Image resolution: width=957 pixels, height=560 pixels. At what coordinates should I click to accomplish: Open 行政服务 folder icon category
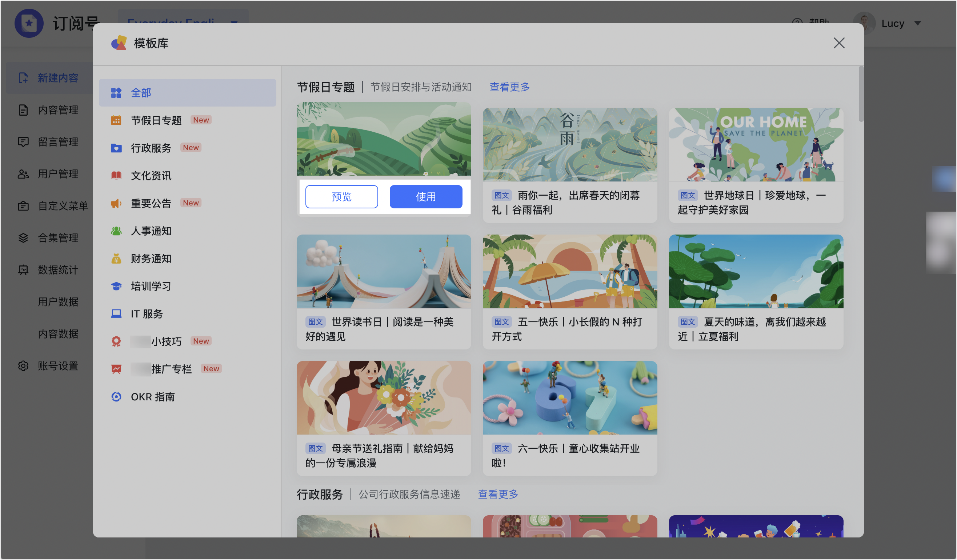[x=116, y=148]
